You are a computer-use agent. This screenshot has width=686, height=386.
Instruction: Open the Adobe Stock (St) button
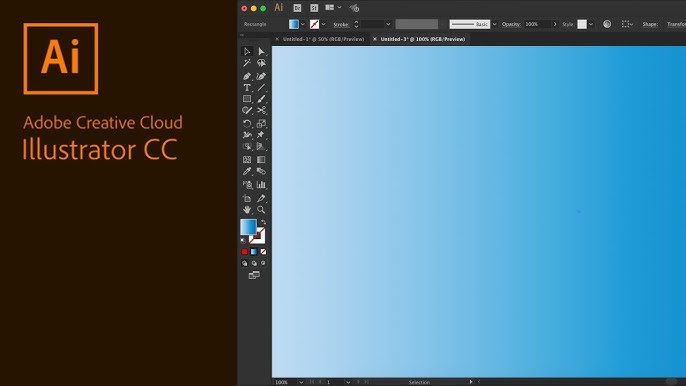tap(314, 8)
